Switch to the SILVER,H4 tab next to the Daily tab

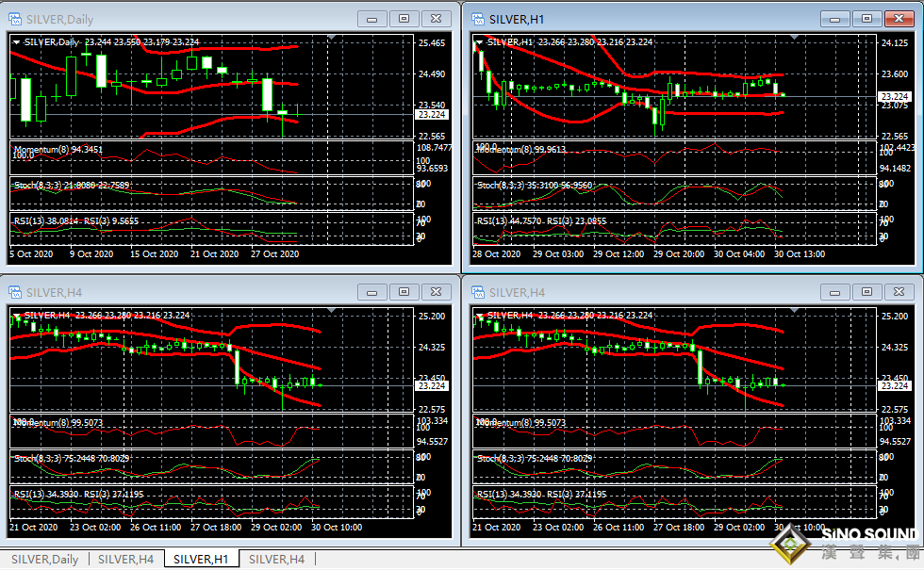coord(126,560)
